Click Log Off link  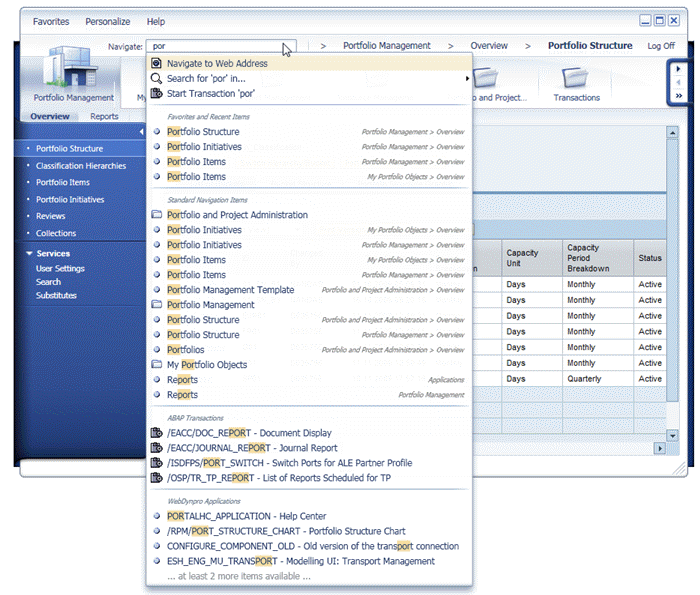point(661,46)
